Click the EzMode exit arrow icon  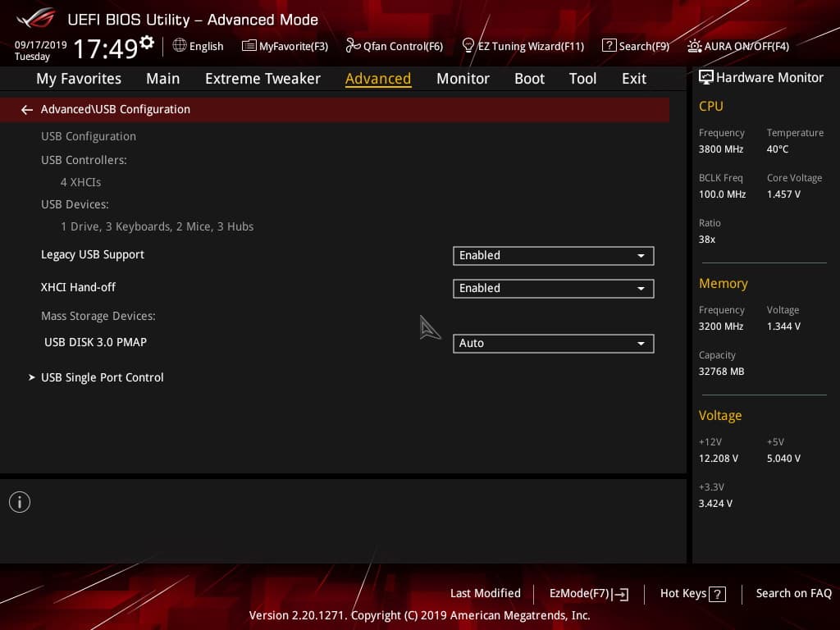(620, 594)
